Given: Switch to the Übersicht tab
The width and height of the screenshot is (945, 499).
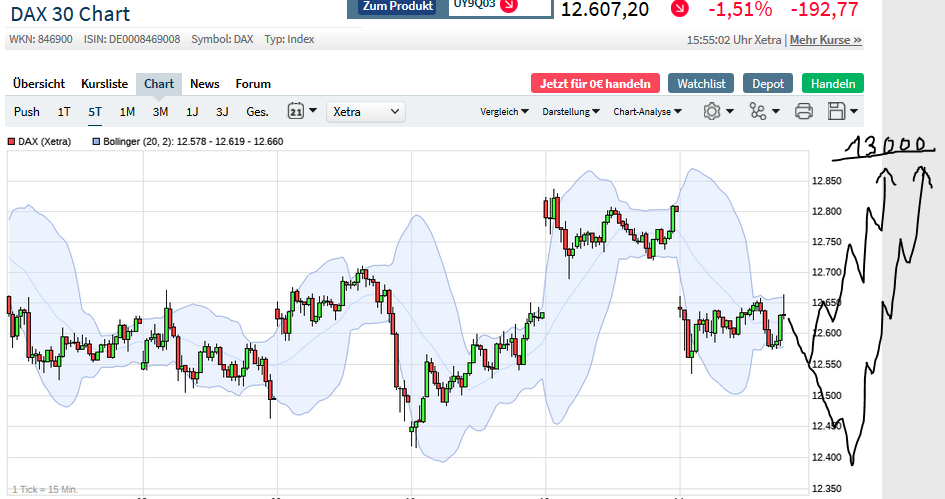Looking at the screenshot, I should pyautogui.click(x=39, y=84).
